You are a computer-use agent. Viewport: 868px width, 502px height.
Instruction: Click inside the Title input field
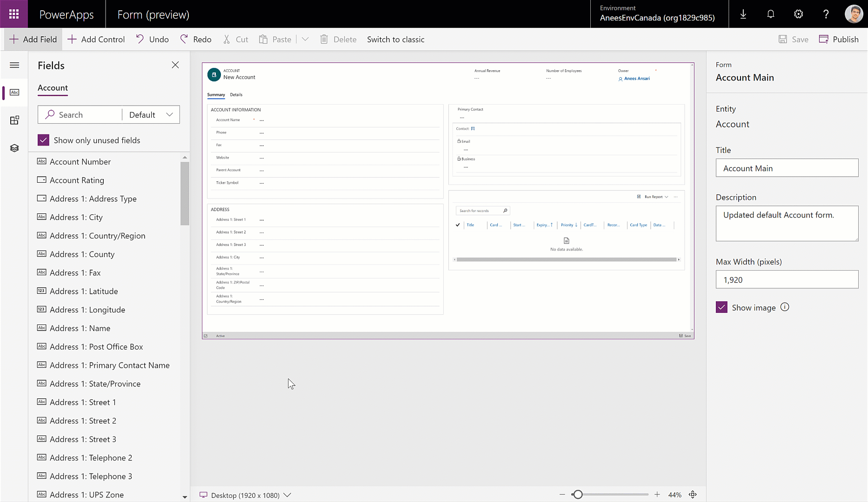pyautogui.click(x=787, y=168)
